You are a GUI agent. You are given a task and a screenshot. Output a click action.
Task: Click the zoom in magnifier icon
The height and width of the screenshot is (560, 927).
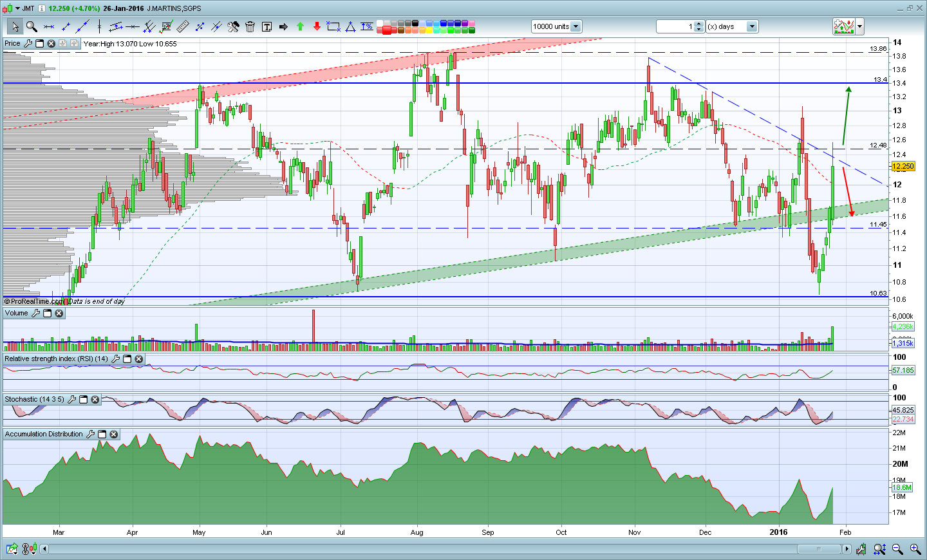point(915,549)
